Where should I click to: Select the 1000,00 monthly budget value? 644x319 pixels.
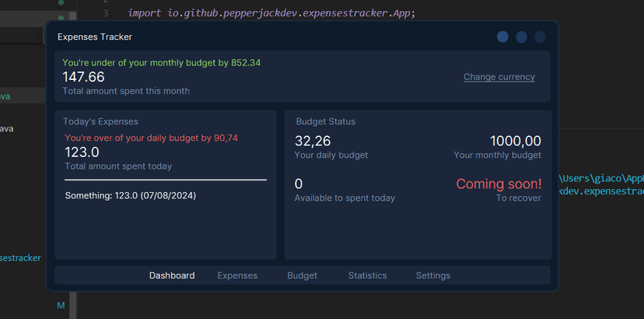[515, 141]
